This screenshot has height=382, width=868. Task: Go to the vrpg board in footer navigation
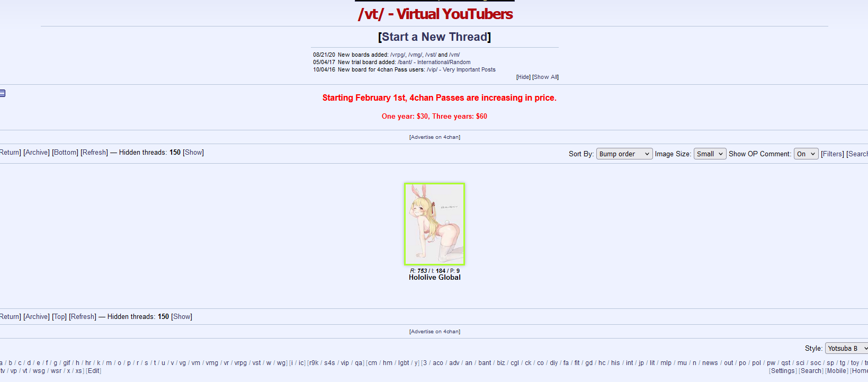pyautogui.click(x=240, y=363)
